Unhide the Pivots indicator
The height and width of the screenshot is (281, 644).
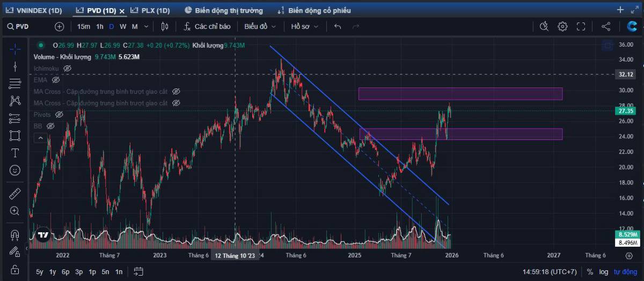[x=59, y=114]
